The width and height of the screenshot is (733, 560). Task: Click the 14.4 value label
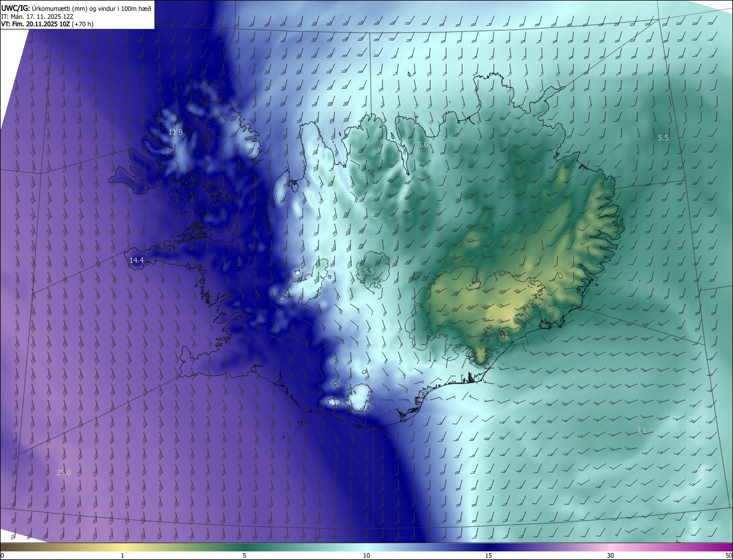tap(136, 261)
